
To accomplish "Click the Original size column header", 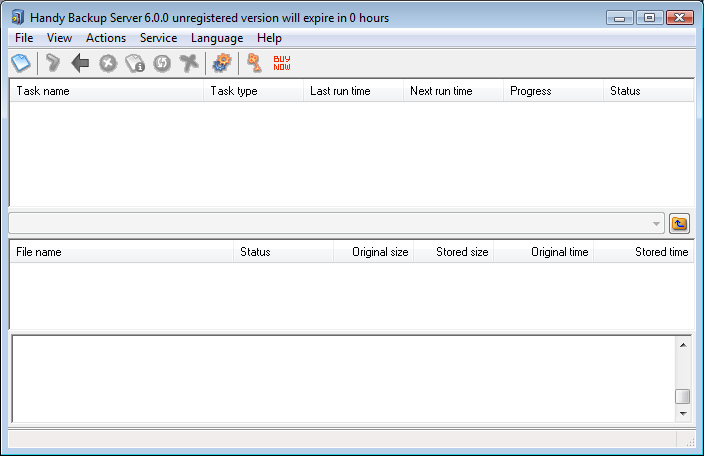I will pos(374,252).
